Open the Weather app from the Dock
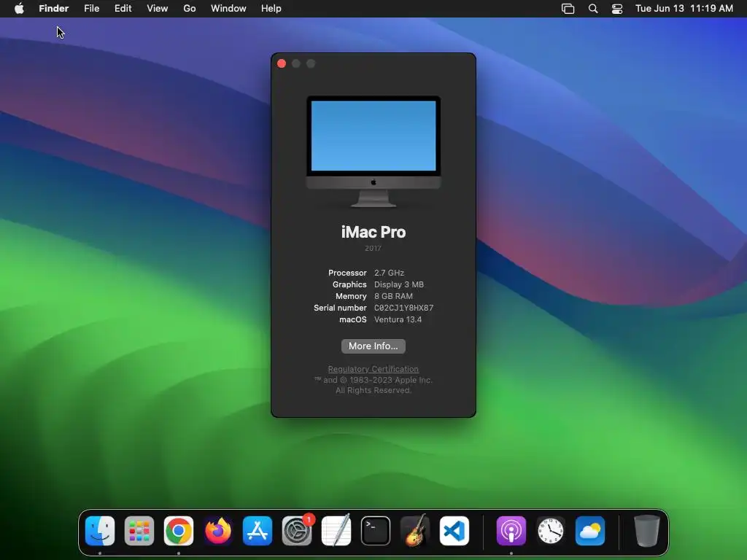 point(589,531)
